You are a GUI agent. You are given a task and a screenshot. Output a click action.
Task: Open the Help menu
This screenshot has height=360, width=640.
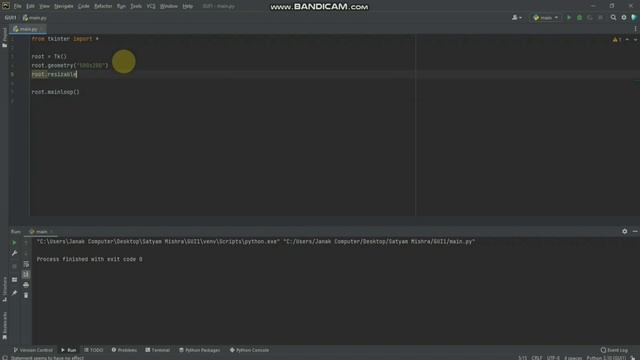coord(187,6)
